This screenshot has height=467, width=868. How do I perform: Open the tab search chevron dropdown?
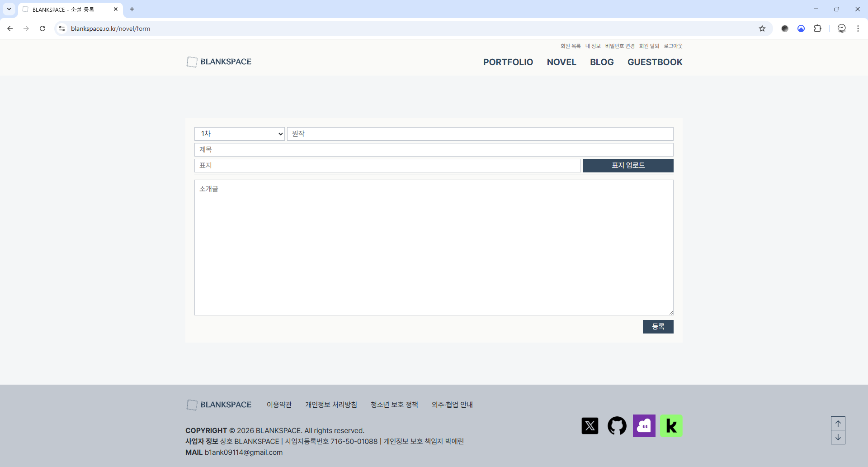tap(9, 9)
